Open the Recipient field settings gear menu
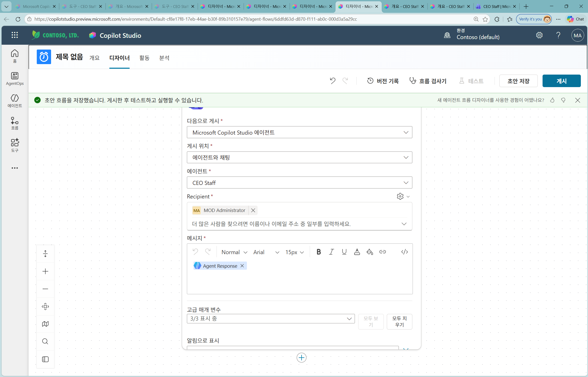588x377 pixels. pos(403,196)
